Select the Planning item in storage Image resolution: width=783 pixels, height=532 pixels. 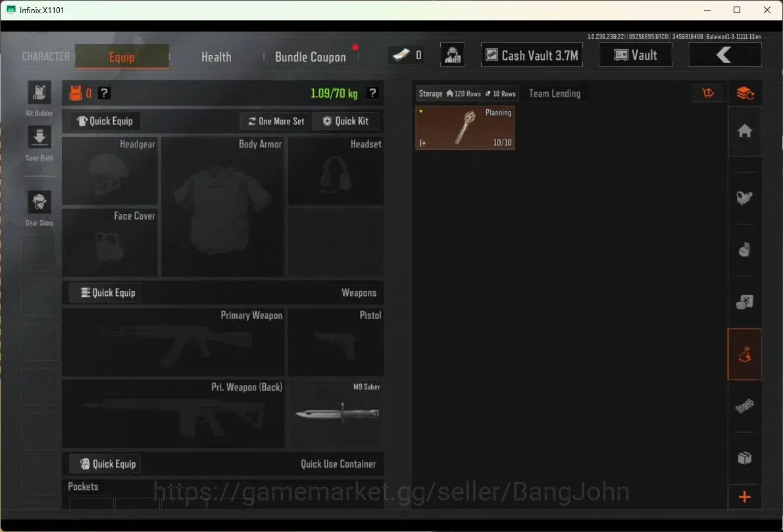point(465,128)
